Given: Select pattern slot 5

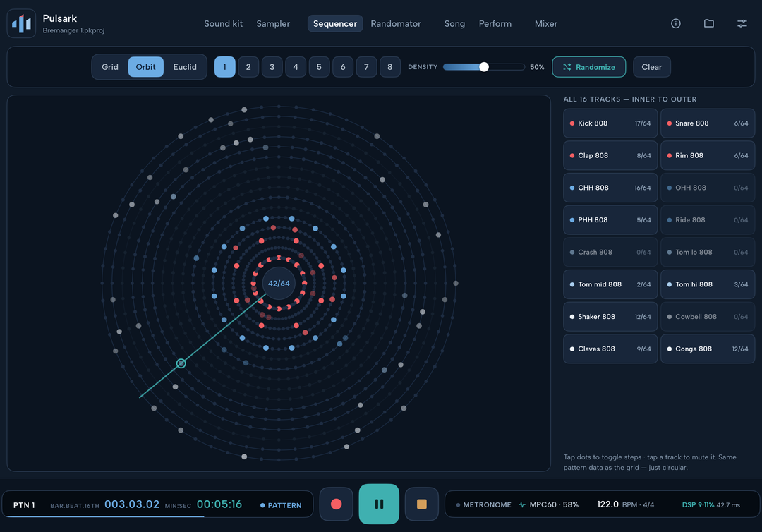Looking at the screenshot, I should click(x=319, y=66).
